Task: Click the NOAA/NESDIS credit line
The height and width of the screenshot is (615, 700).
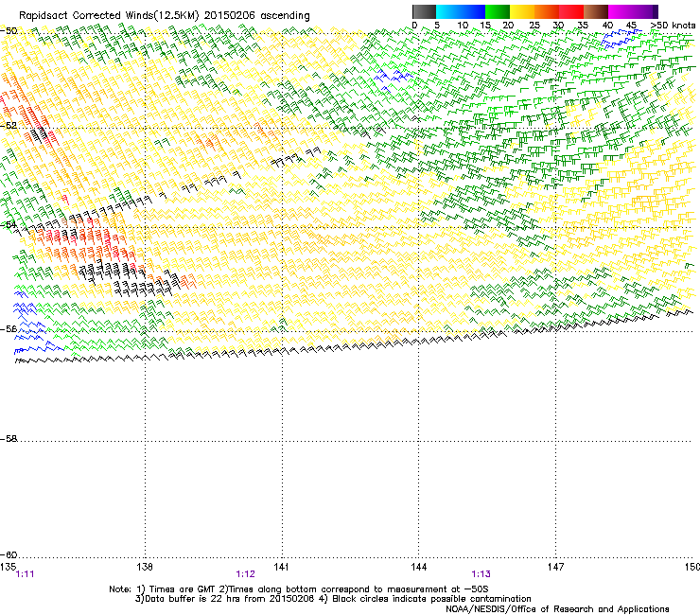Action: [x=557, y=609]
